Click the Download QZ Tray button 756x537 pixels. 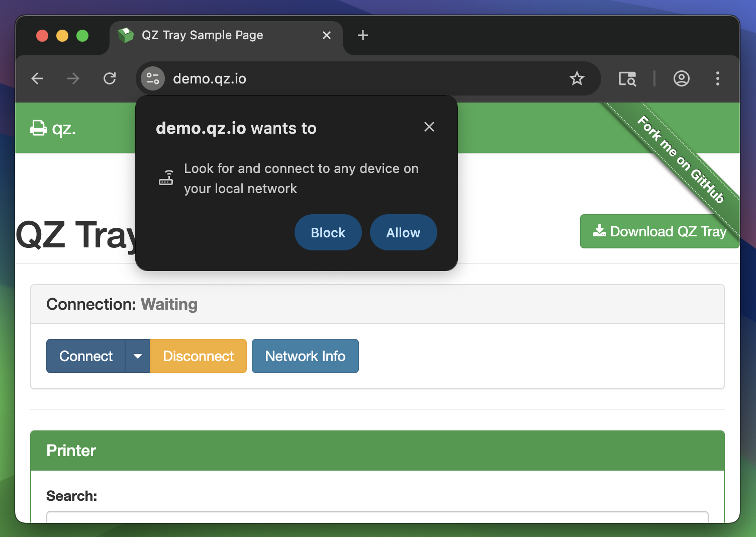click(659, 231)
